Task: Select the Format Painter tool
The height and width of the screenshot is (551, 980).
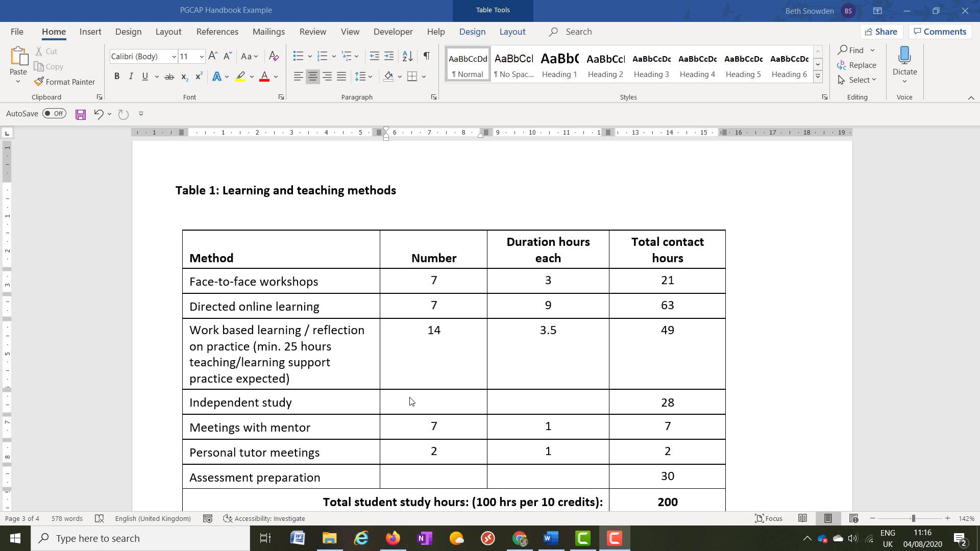Action: pos(65,82)
